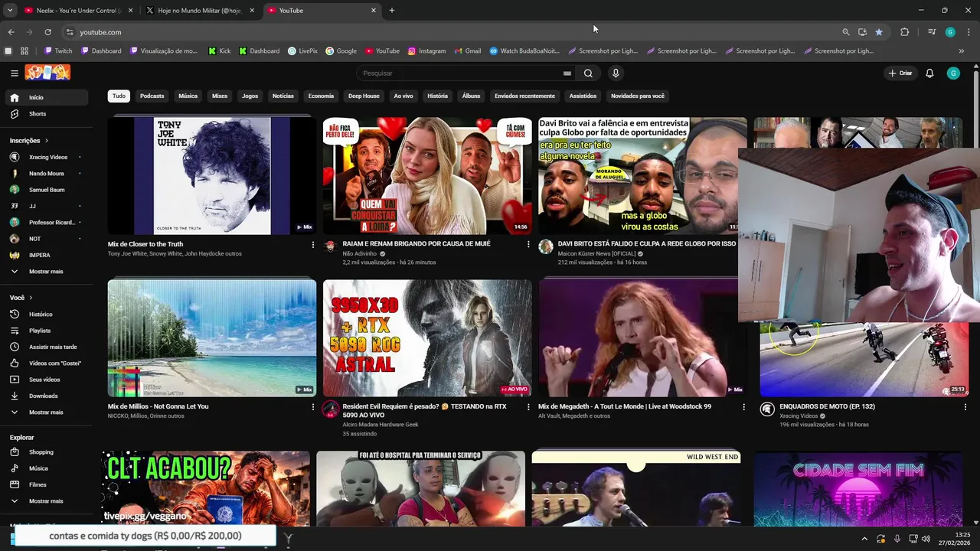Viewport: 980px width, 551px height.
Task: Open Downloads in the sidebar
Action: [x=48, y=396]
